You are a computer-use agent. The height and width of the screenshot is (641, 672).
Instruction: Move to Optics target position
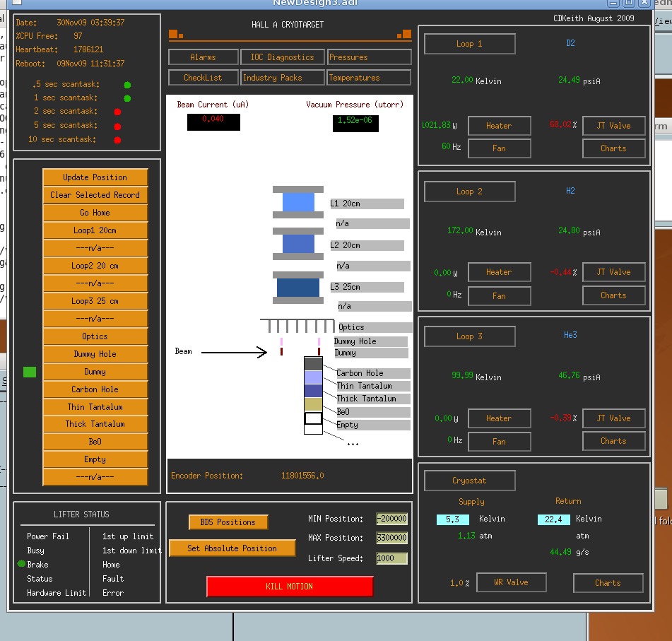click(x=95, y=336)
